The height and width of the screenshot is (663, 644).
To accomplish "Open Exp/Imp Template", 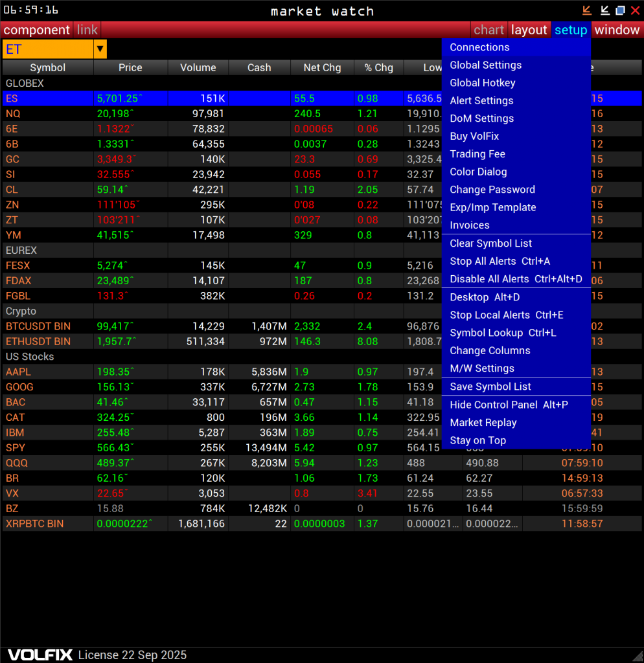I will point(516,207).
